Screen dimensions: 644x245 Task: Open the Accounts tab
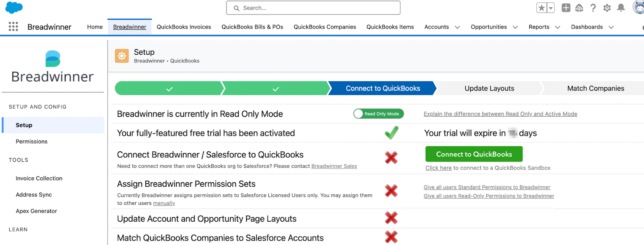pyautogui.click(x=437, y=27)
